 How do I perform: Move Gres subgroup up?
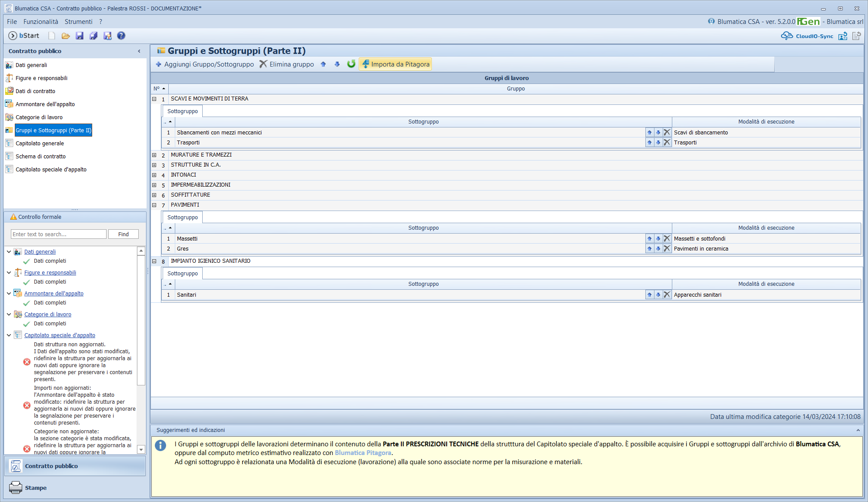coord(650,249)
